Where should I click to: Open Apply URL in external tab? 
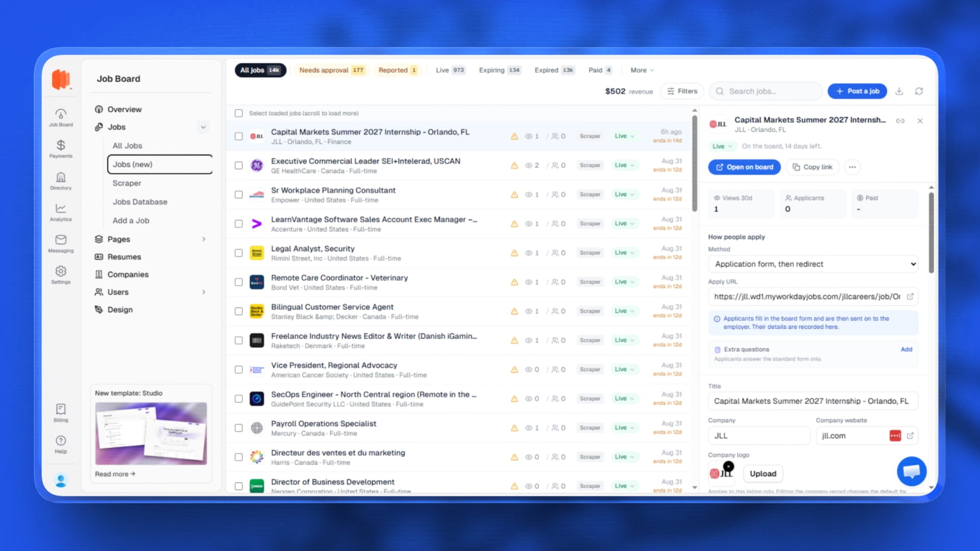(x=910, y=296)
